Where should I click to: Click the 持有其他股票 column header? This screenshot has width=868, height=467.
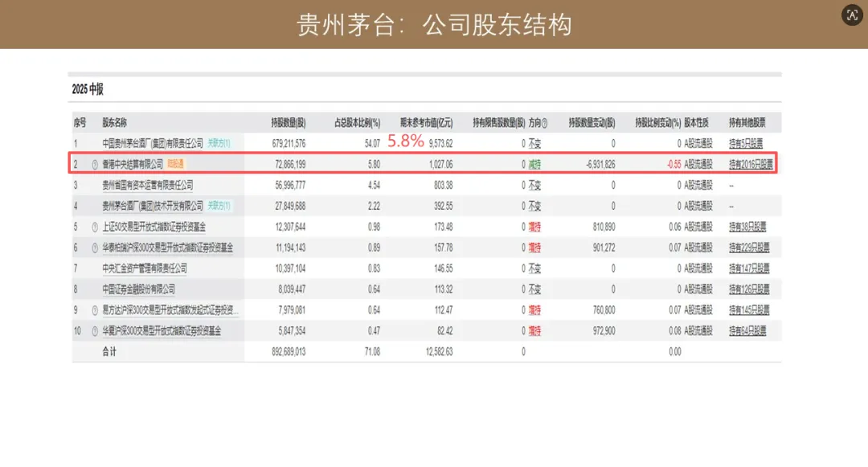point(747,123)
